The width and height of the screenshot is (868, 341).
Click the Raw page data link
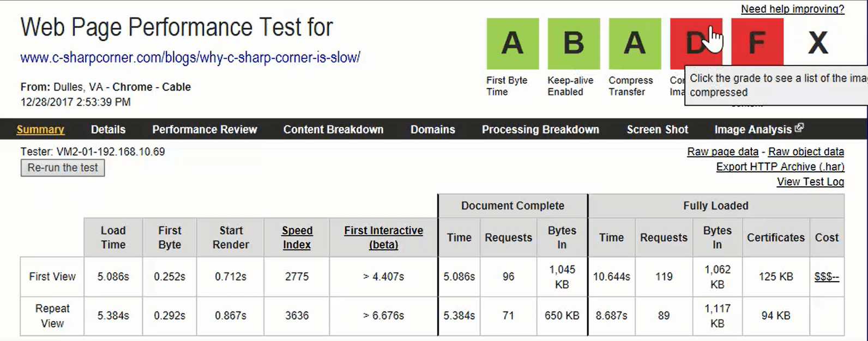pos(722,151)
